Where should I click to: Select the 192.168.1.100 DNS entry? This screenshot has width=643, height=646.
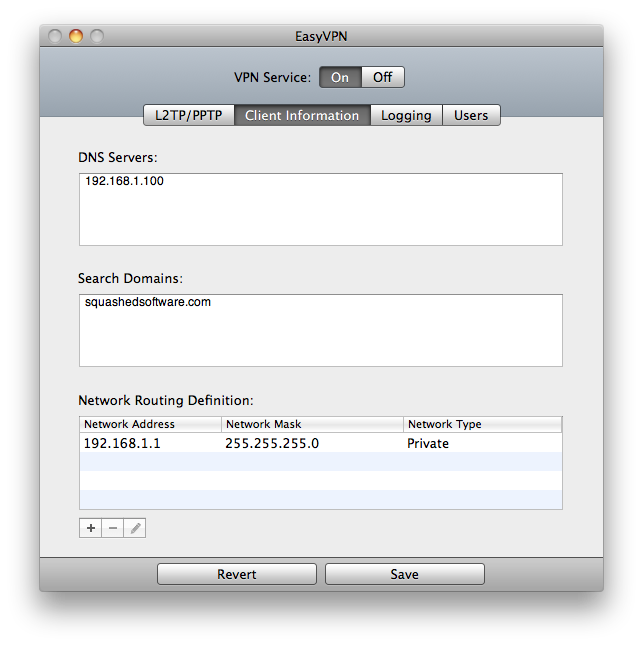124,181
